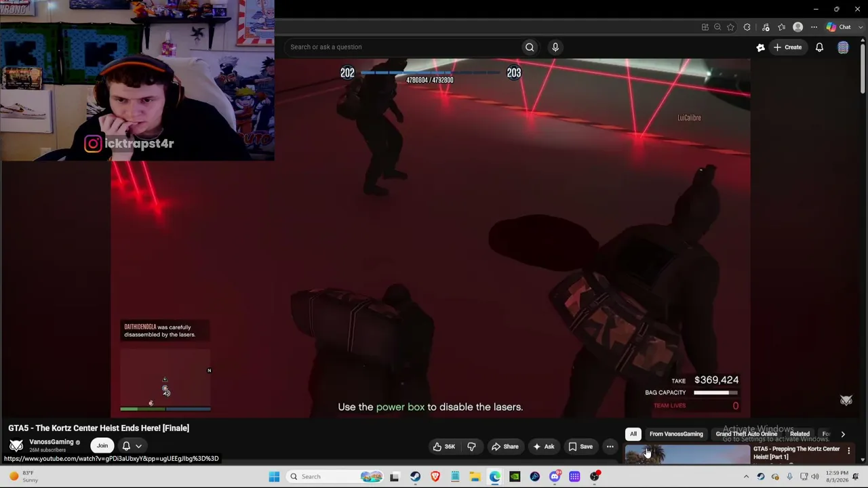Open YouTube notifications bell in the header
Image resolution: width=868 pixels, height=488 pixels.
pos(819,47)
